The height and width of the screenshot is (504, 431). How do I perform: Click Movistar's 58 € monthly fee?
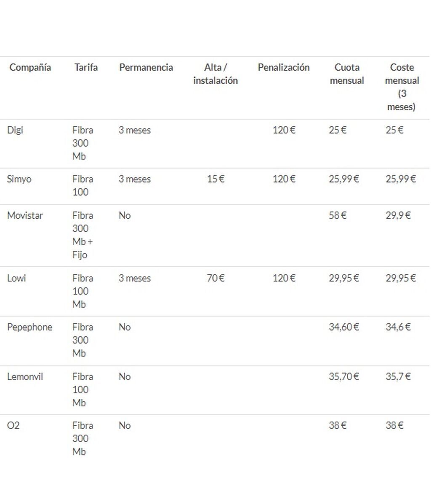338,215
